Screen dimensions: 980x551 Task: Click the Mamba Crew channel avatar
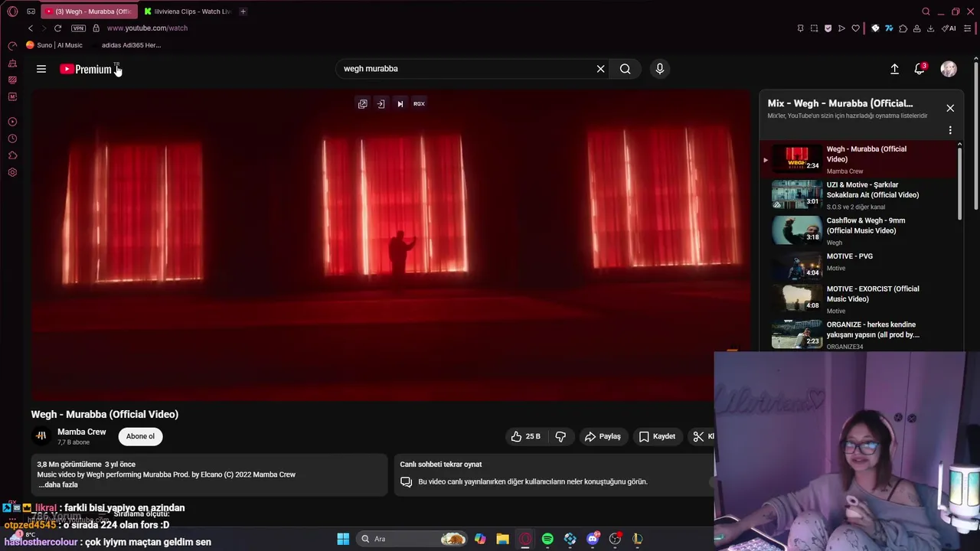pyautogui.click(x=41, y=436)
